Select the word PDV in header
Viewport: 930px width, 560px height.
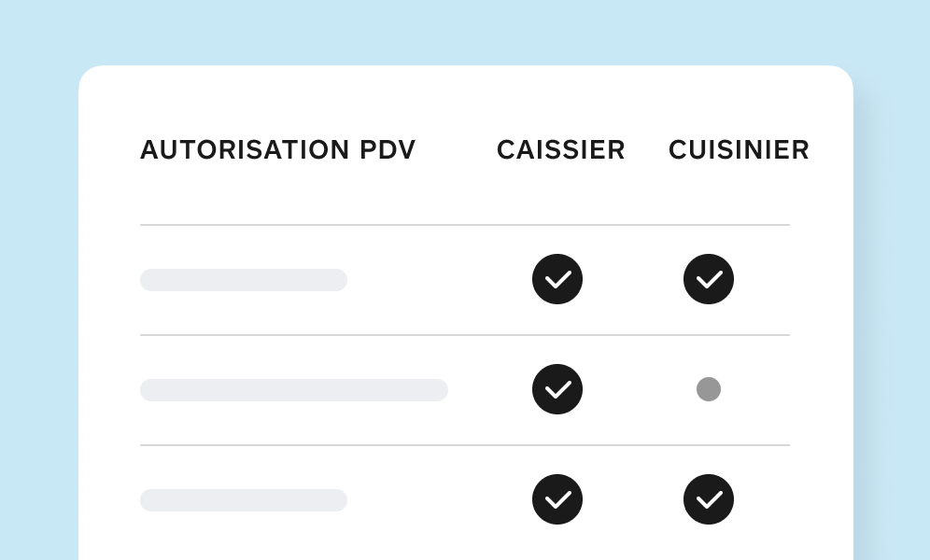387,150
